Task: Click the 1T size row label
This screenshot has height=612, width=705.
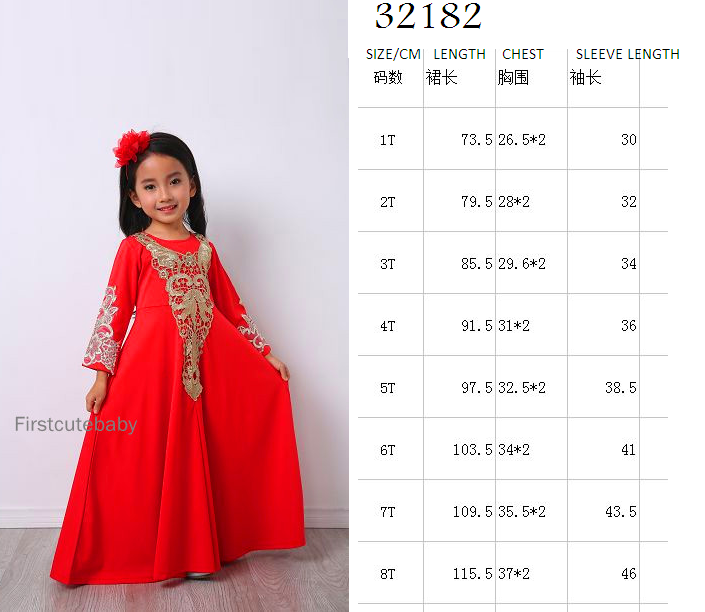Action: click(387, 140)
